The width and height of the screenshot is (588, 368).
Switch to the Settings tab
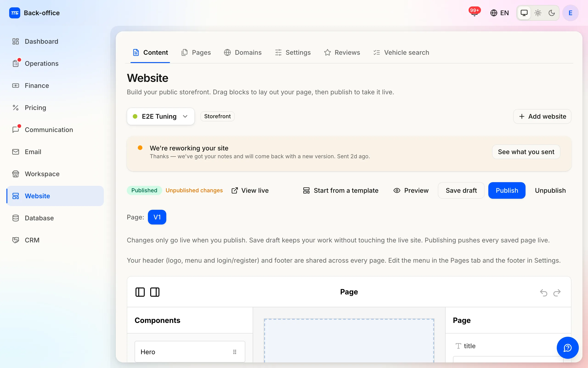pos(293,53)
